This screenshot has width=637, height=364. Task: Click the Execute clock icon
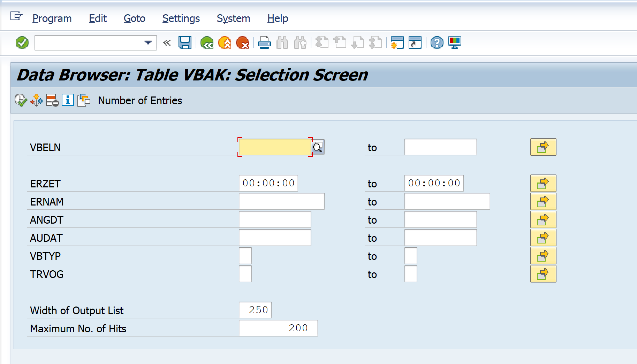(21, 100)
